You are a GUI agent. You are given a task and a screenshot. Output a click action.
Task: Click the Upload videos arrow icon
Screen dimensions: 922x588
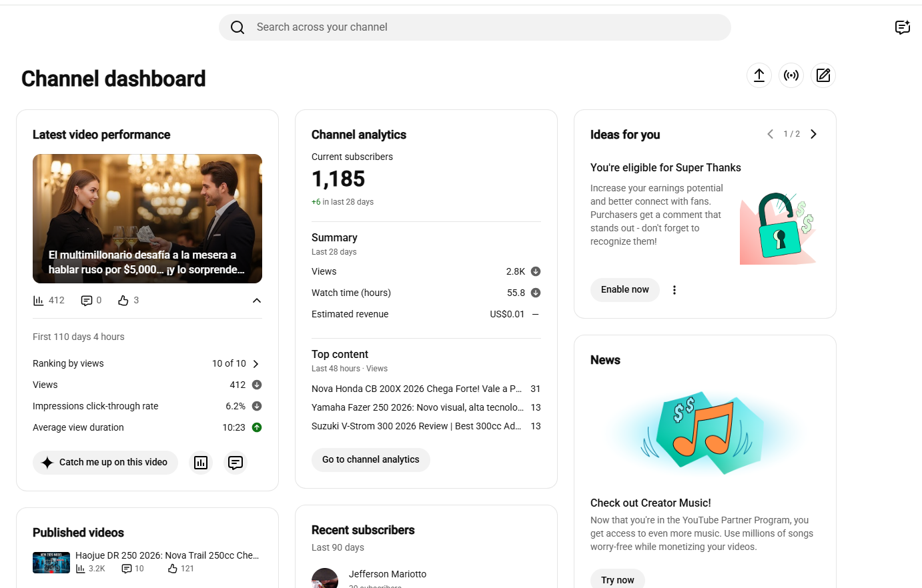click(x=759, y=75)
